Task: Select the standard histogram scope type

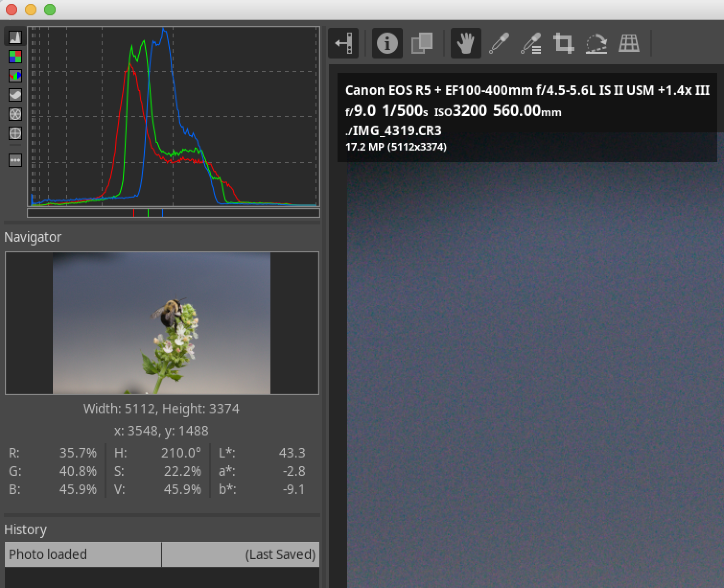Action: pyautogui.click(x=15, y=37)
